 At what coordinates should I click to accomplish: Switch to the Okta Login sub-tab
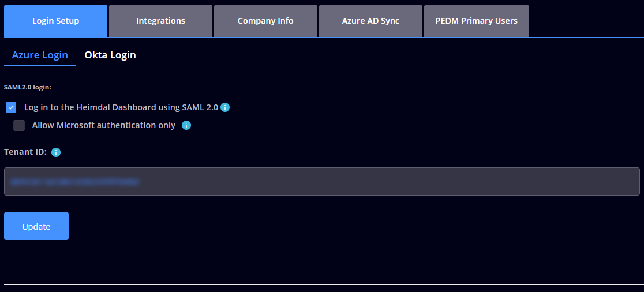click(x=110, y=55)
